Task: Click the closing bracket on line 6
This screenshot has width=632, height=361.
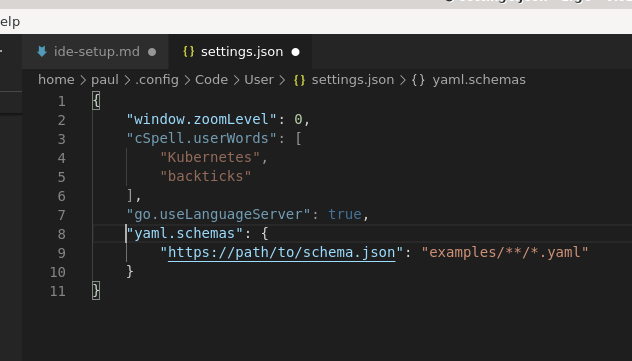Action: point(130,195)
